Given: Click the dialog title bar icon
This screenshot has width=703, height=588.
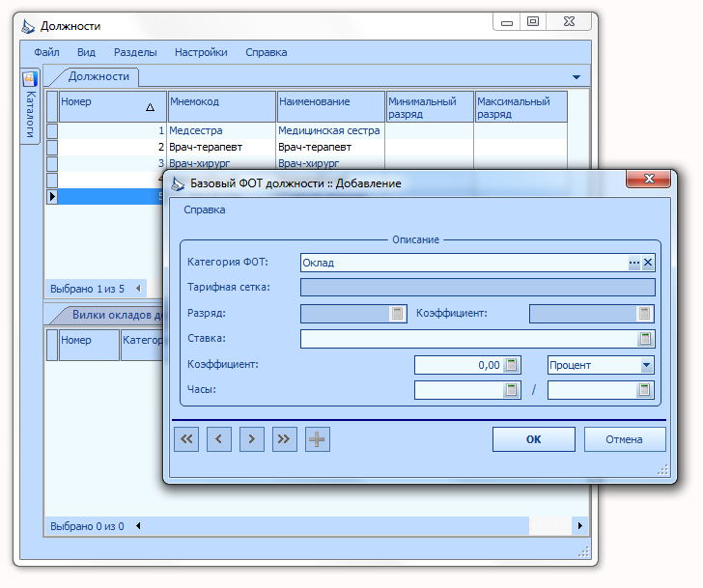Looking at the screenshot, I should coord(178,183).
